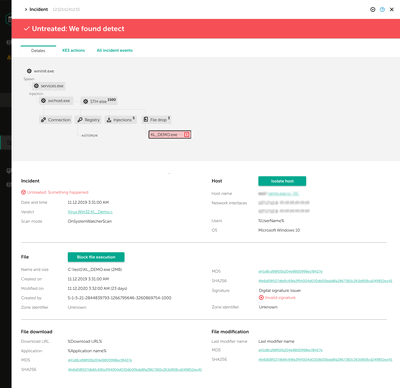
Task: Expand the Incident breadcrumb chevron
Action: pos(26,10)
